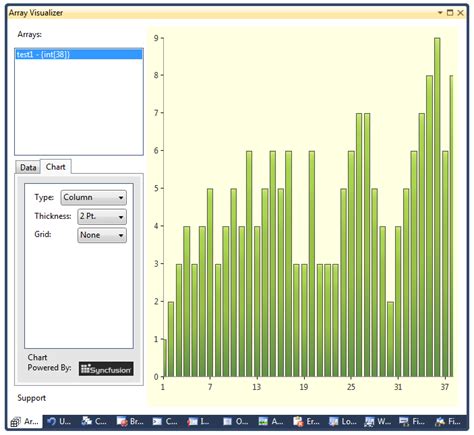Open the Type dropdown showing Column
The width and height of the screenshot is (474, 435).
pos(93,197)
